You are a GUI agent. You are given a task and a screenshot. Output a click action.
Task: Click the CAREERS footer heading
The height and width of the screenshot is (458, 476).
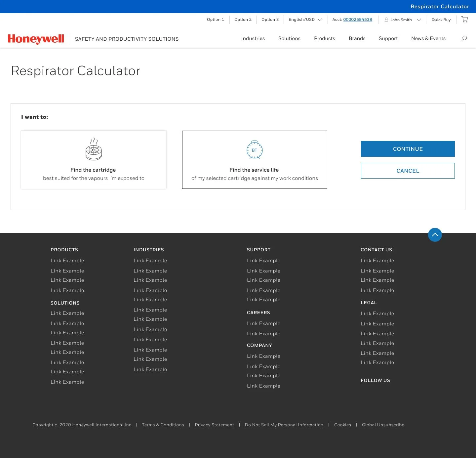point(258,312)
